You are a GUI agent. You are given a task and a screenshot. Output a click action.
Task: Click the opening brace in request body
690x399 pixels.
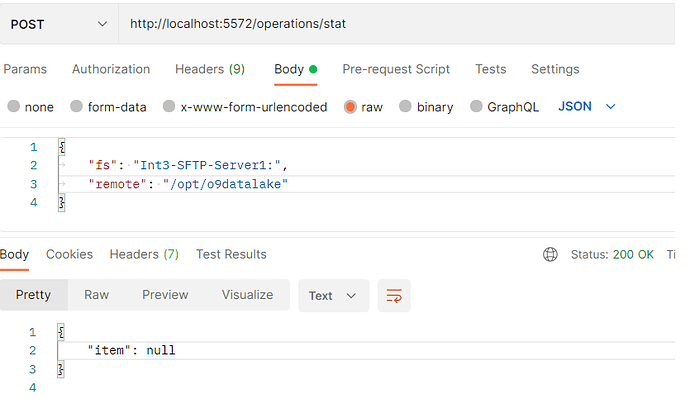[x=62, y=147]
